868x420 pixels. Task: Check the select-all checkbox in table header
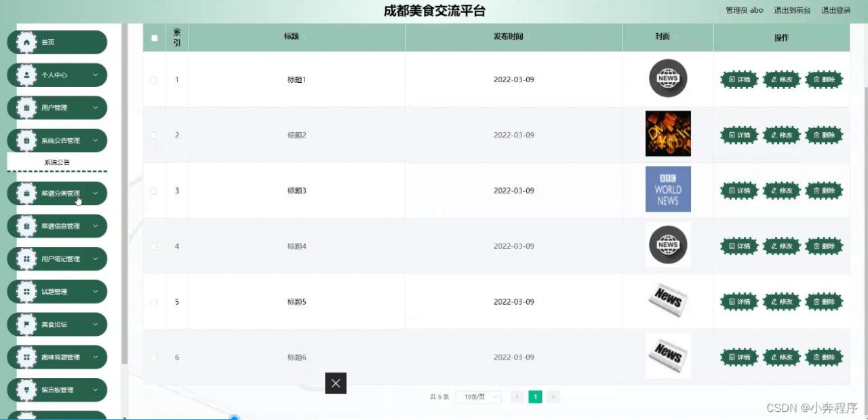tap(154, 37)
